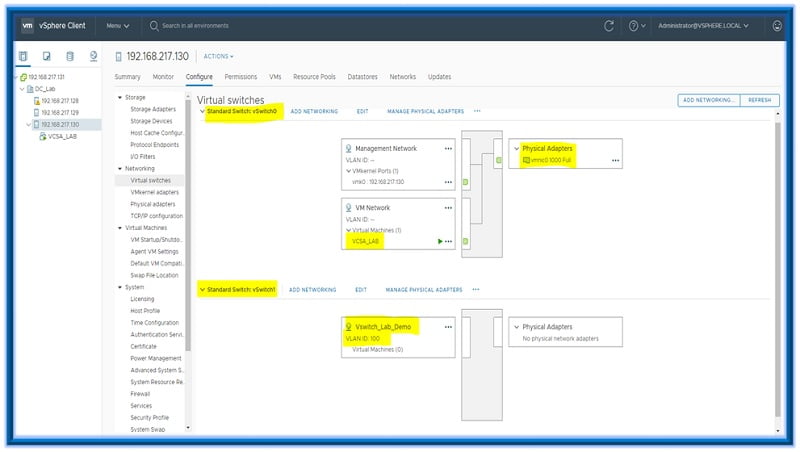Switch to the Monitor tab

coord(163,77)
